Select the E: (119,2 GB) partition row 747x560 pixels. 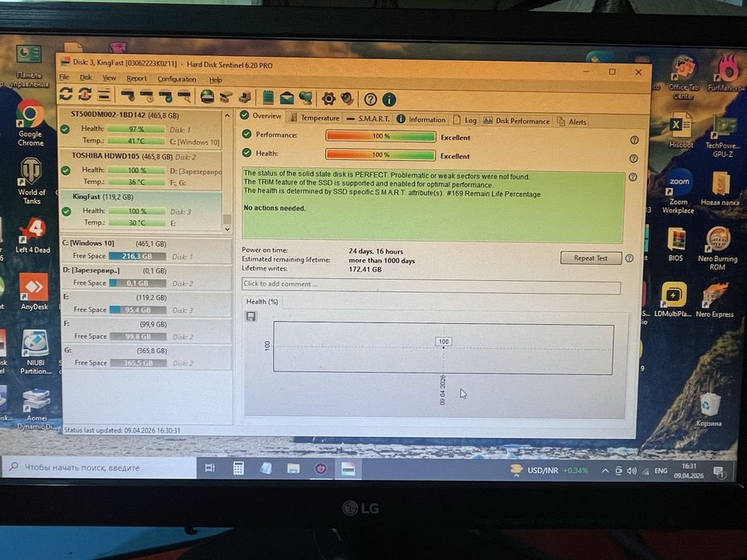point(147,303)
